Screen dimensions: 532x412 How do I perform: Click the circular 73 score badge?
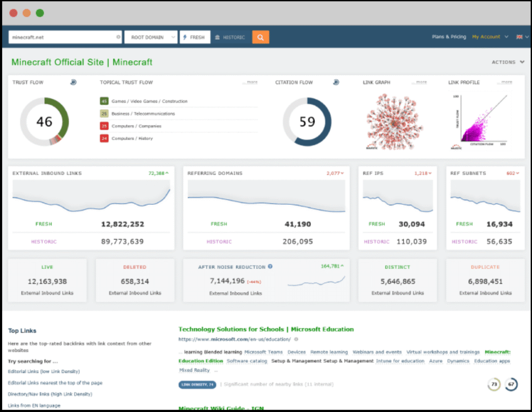[x=494, y=384]
